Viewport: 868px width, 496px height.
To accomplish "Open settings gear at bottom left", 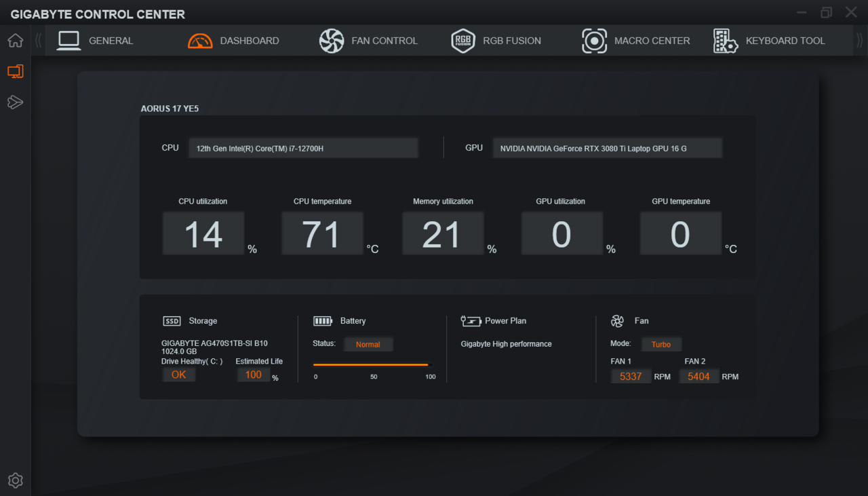I will [x=15, y=480].
